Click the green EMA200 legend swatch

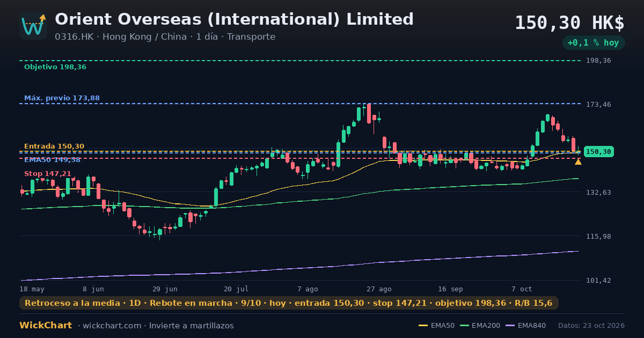click(464, 326)
